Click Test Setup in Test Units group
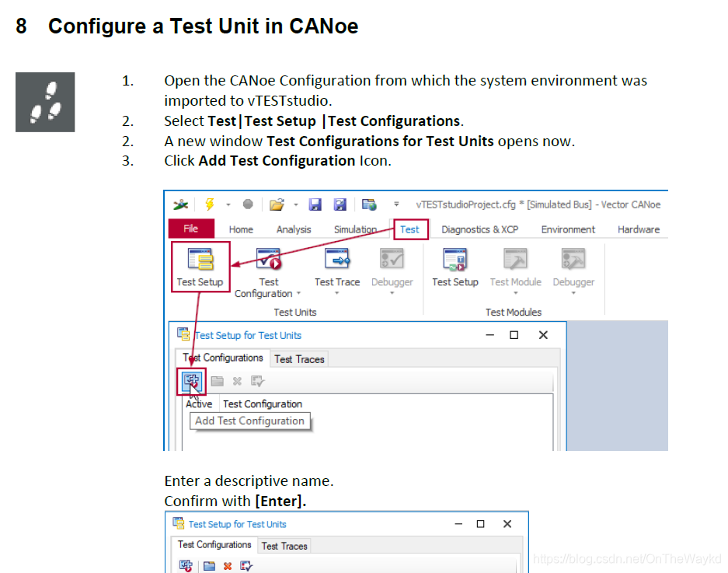 coord(200,267)
